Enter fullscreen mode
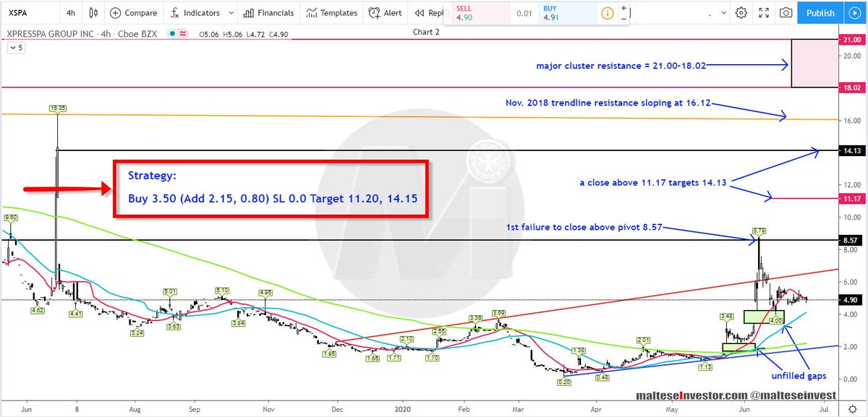This screenshot has height=417, width=868. click(x=763, y=13)
